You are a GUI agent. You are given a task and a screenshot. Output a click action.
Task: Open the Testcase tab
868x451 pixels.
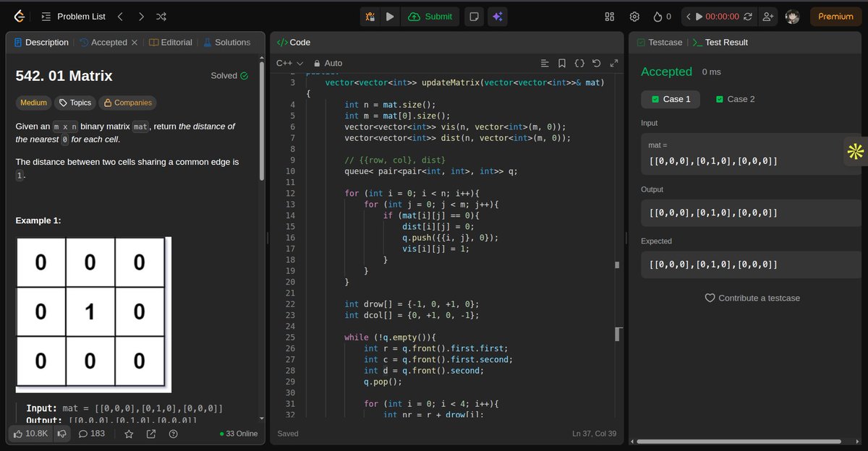click(x=659, y=42)
